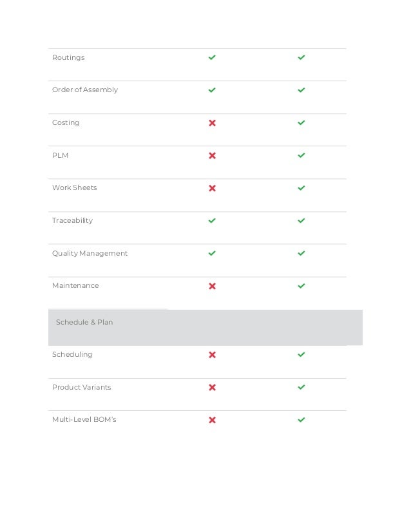
Task: Click the green check in the Costing row
Action: [301, 122]
